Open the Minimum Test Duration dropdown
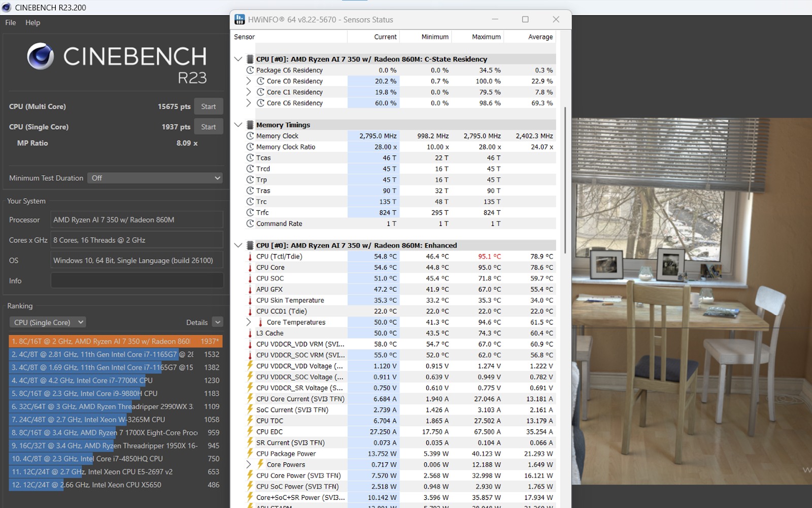The width and height of the screenshot is (812, 508). coord(155,178)
